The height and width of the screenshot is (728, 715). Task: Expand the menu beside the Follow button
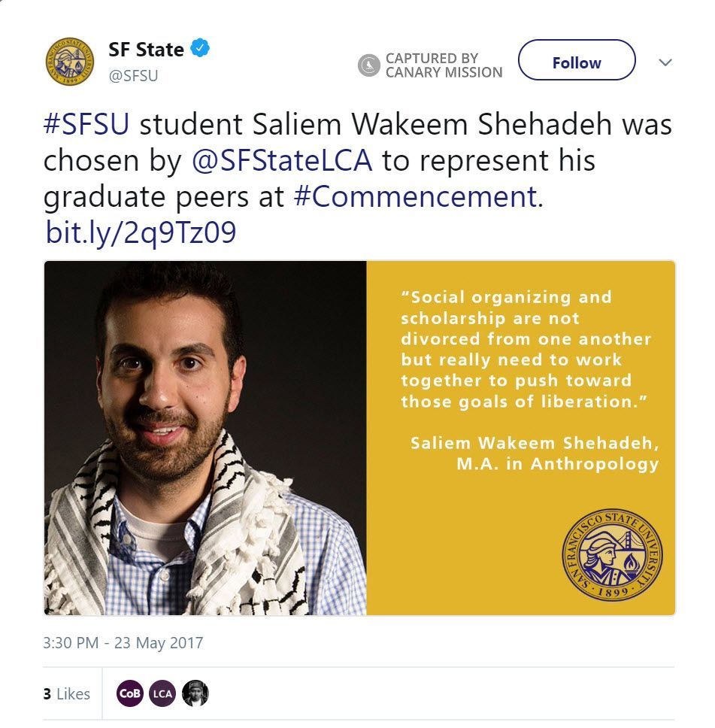click(x=665, y=63)
